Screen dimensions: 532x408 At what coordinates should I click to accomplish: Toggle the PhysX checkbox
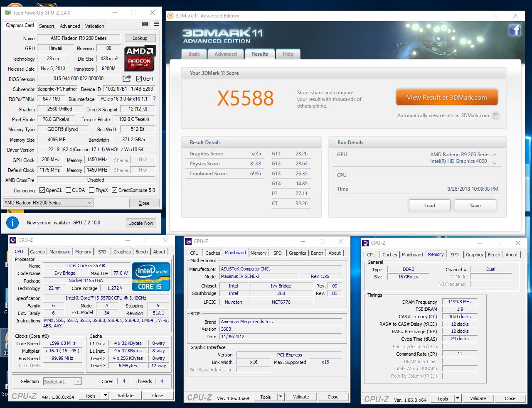(x=91, y=190)
